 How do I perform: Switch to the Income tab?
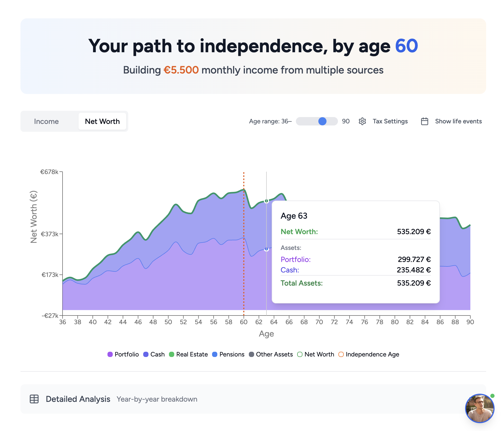[46, 121]
